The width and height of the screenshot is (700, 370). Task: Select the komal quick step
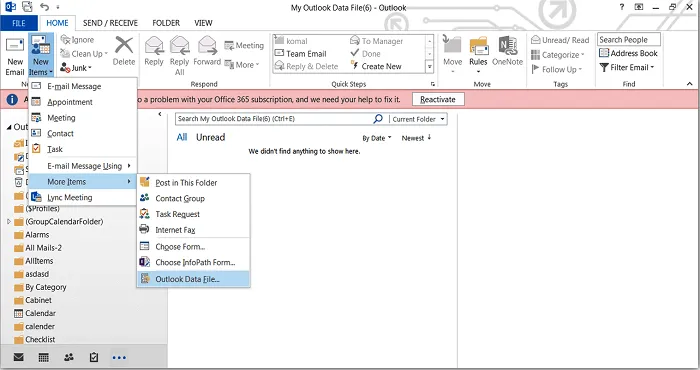291,41
